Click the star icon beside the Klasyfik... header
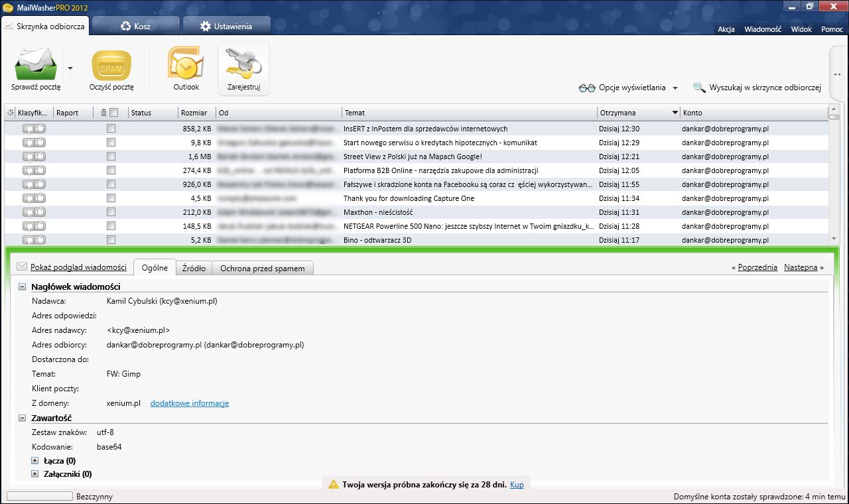The image size is (849, 504). pos(11,113)
